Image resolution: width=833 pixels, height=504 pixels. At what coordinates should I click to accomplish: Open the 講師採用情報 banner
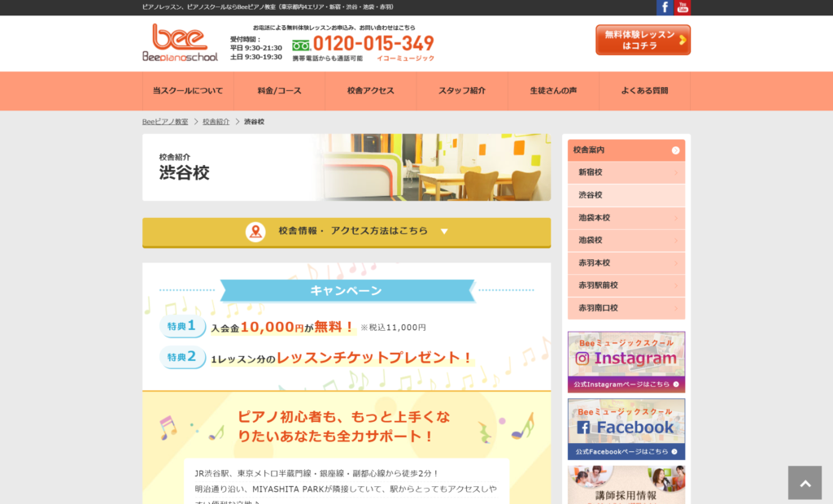point(626,484)
